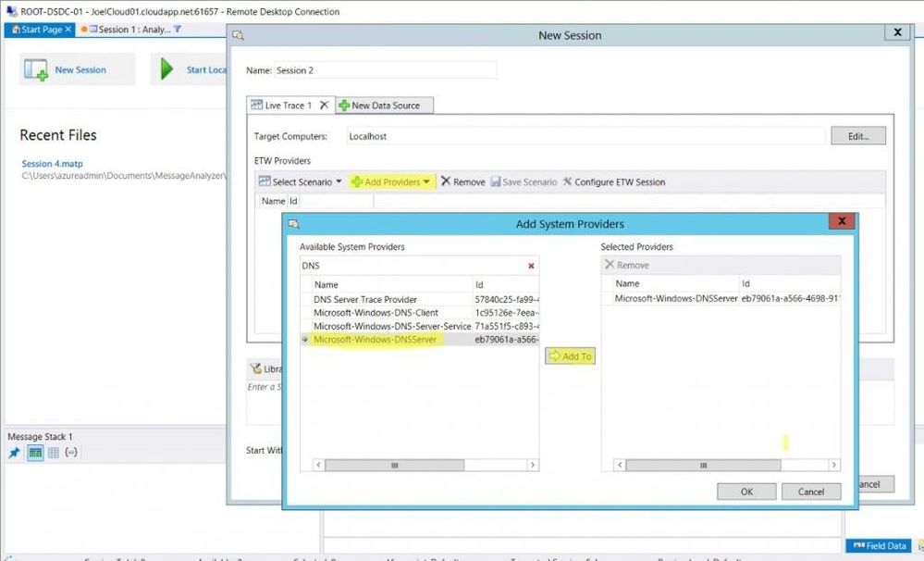Edit the session Name field

(386, 70)
